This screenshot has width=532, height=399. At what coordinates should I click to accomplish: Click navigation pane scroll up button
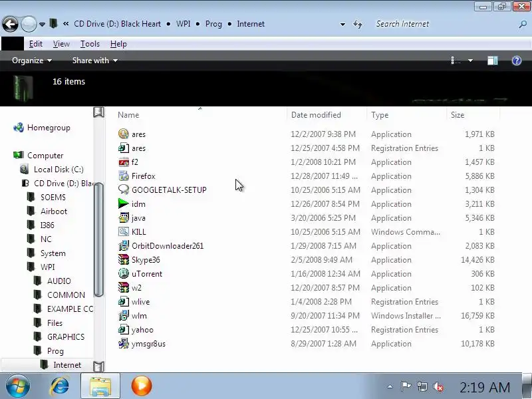click(98, 112)
